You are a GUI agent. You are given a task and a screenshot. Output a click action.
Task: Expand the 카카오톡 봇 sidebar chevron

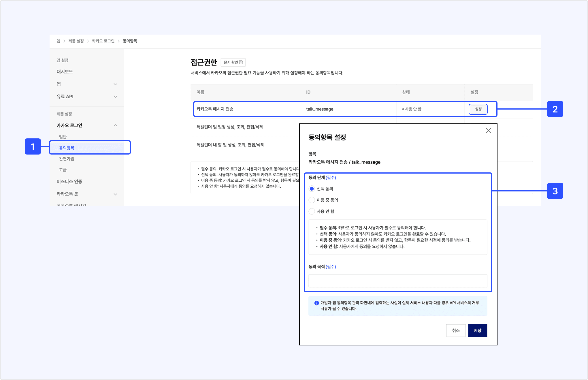(x=116, y=194)
